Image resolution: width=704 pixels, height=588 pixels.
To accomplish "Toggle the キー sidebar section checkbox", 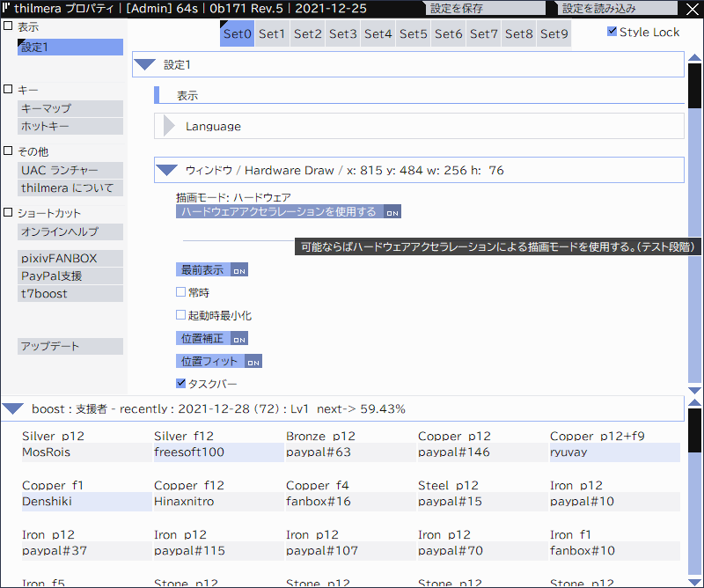I will pos(8,89).
